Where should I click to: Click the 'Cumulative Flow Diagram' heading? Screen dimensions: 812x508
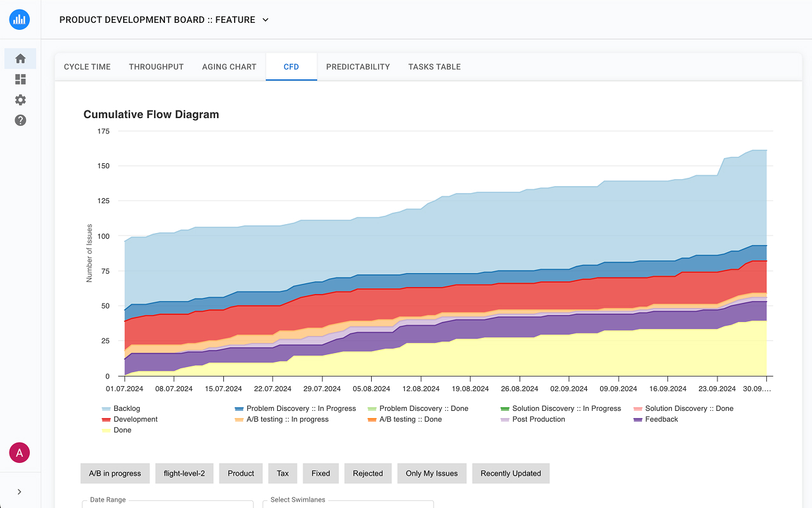151,114
